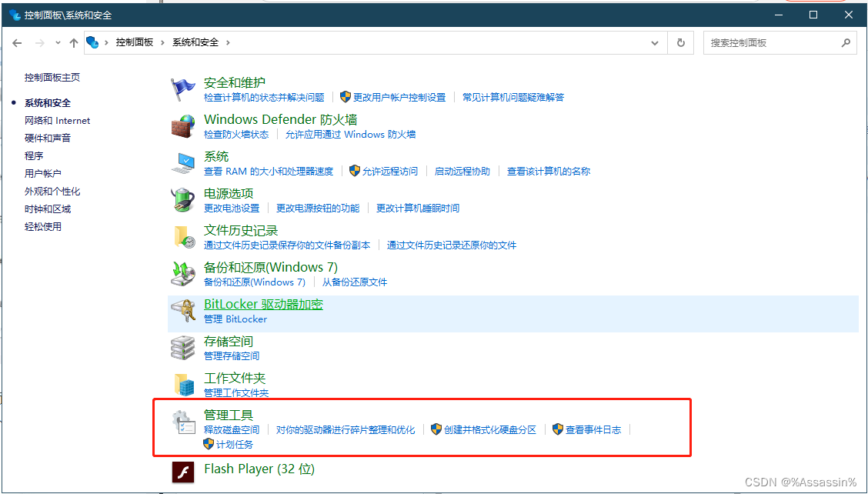
Task: Open 通过文件历史记录还原你的文件 link
Action: click(x=452, y=245)
